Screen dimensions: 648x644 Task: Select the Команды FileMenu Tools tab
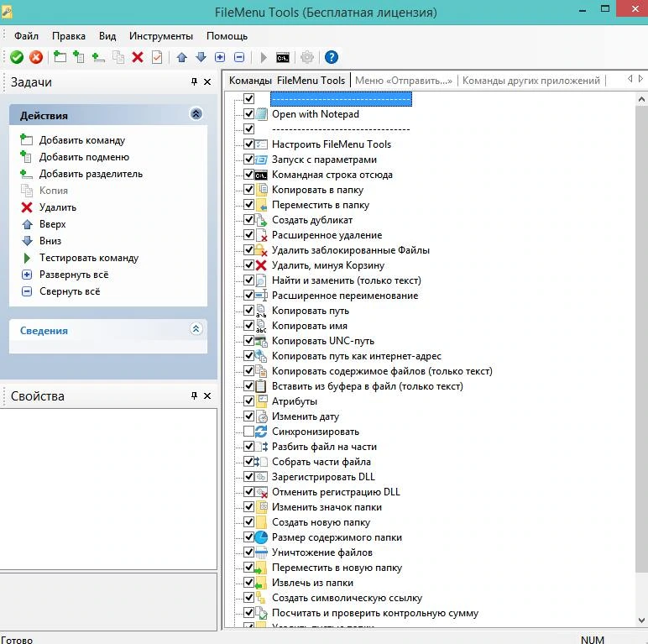(x=287, y=81)
